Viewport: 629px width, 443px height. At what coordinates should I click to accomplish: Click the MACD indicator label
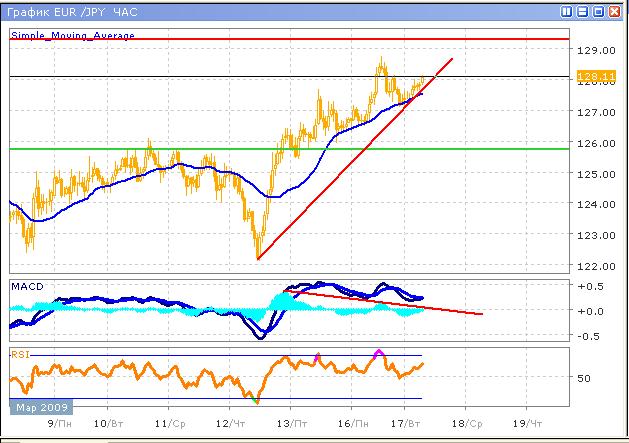(28, 287)
